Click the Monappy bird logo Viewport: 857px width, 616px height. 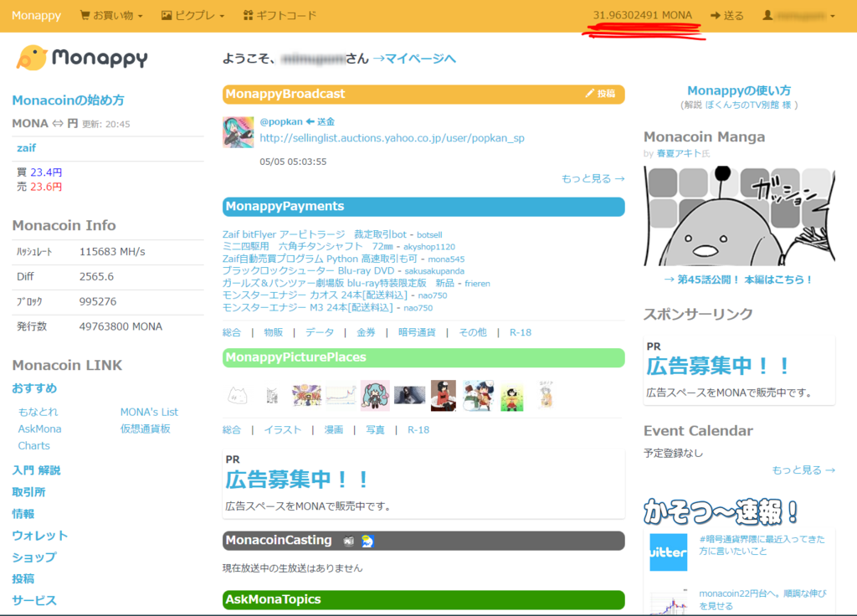pos(82,58)
